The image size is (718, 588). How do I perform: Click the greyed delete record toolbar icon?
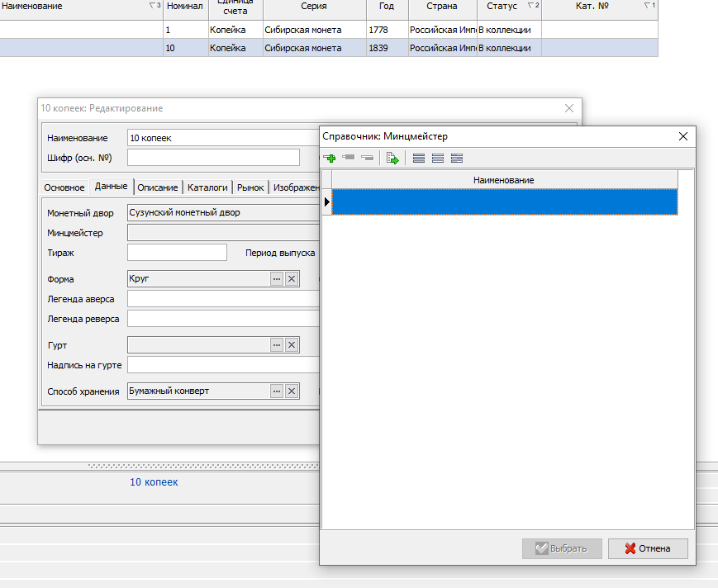pos(367,158)
